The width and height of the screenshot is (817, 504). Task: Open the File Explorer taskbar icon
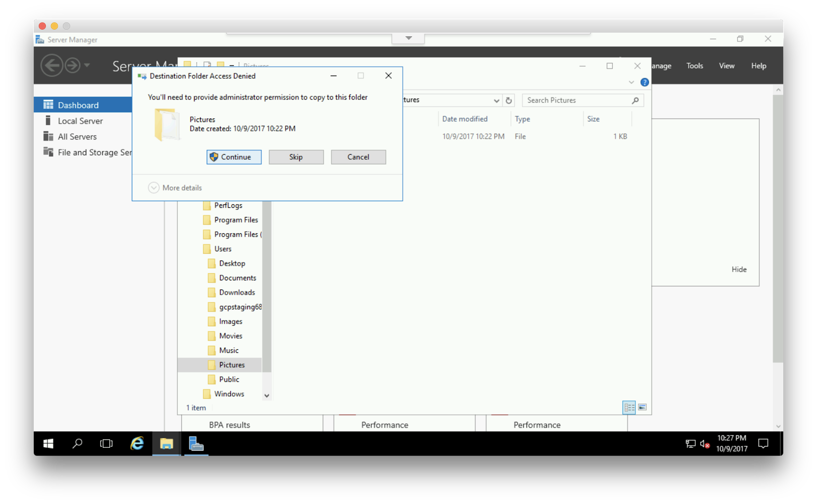pos(166,444)
